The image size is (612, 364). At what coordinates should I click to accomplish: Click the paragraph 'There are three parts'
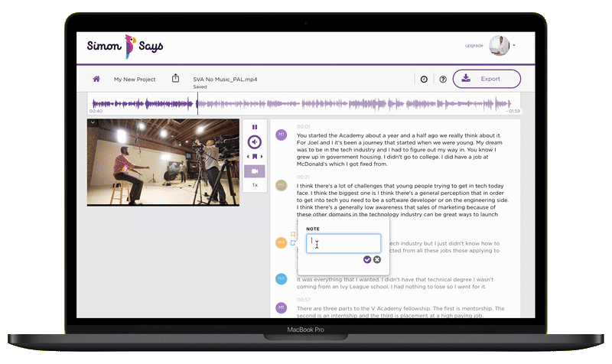(x=400, y=312)
